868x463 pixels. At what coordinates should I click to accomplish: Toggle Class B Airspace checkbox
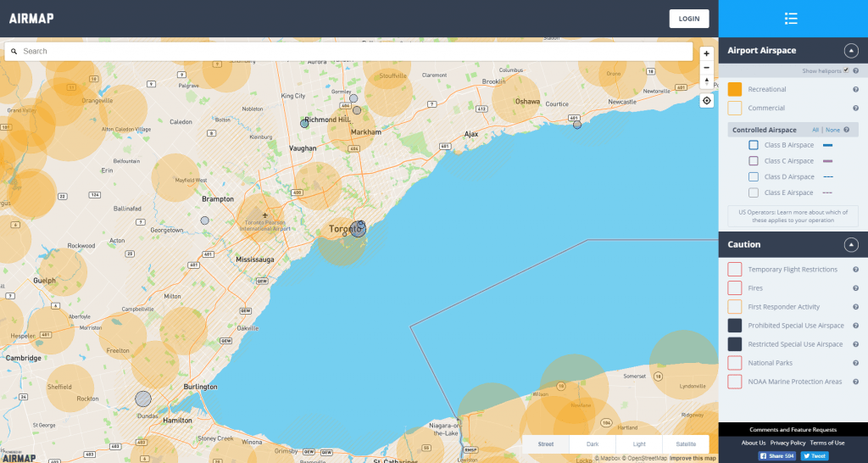[754, 145]
